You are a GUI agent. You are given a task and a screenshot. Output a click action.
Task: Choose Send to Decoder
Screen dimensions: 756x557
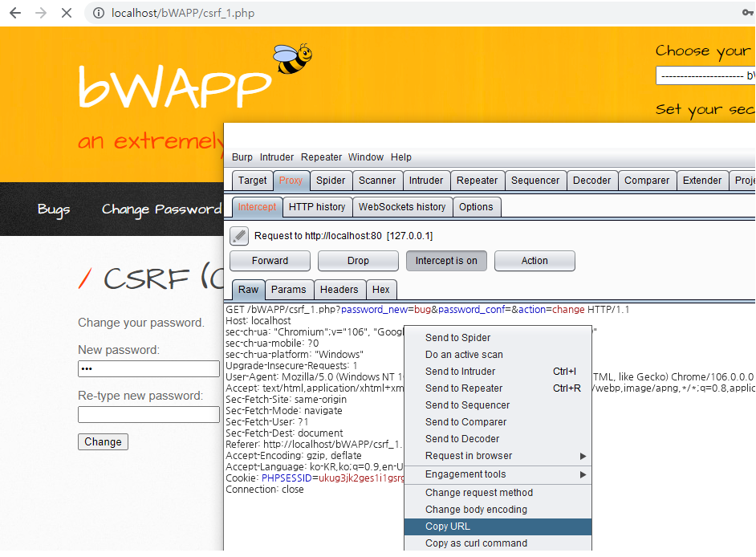498,439
